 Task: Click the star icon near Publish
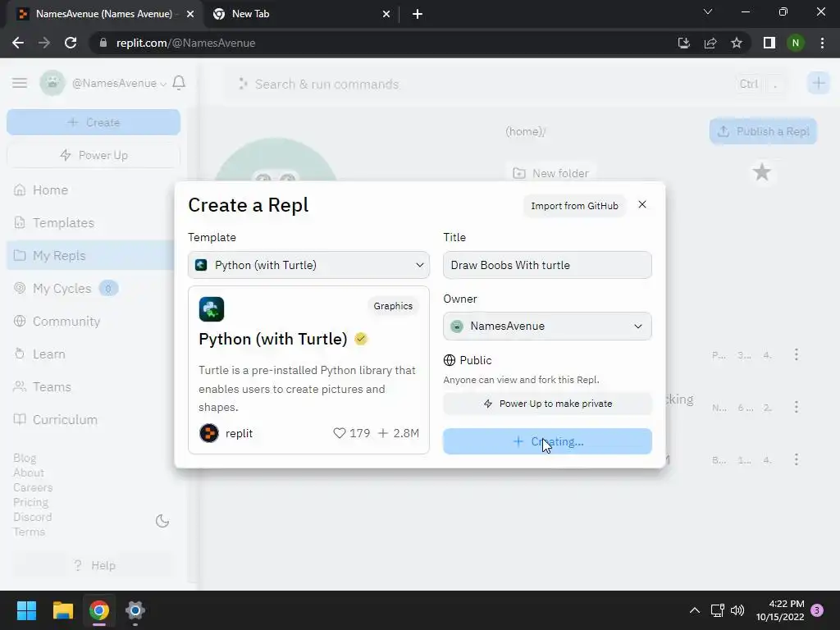pyautogui.click(x=762, y=172)
